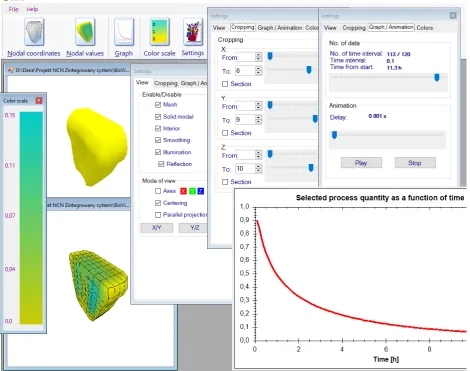Close the Color scale window

click(39, 100)
